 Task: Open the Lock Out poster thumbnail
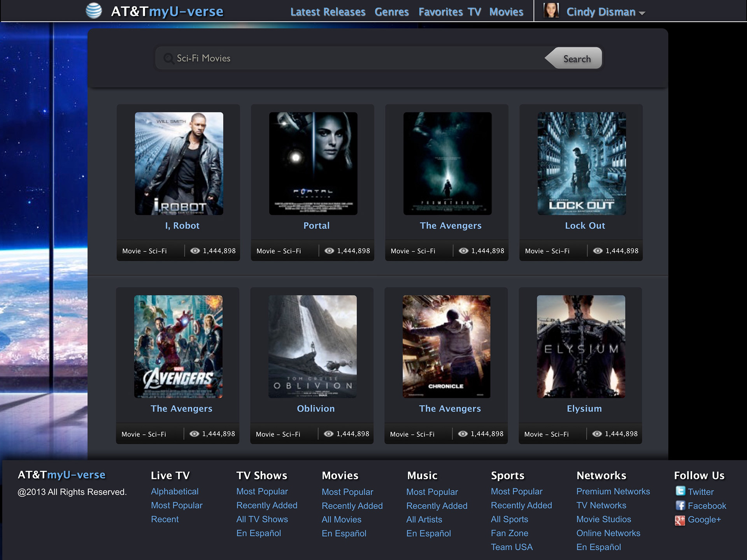point(582,163)
